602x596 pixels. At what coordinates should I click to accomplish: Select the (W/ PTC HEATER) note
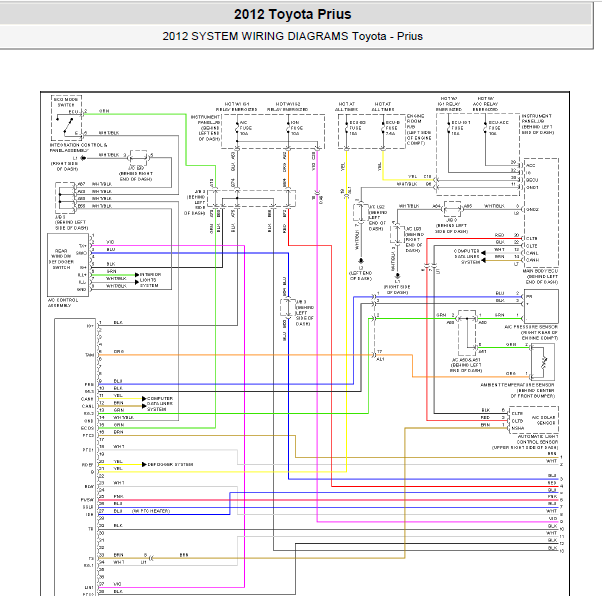point(151,511)
